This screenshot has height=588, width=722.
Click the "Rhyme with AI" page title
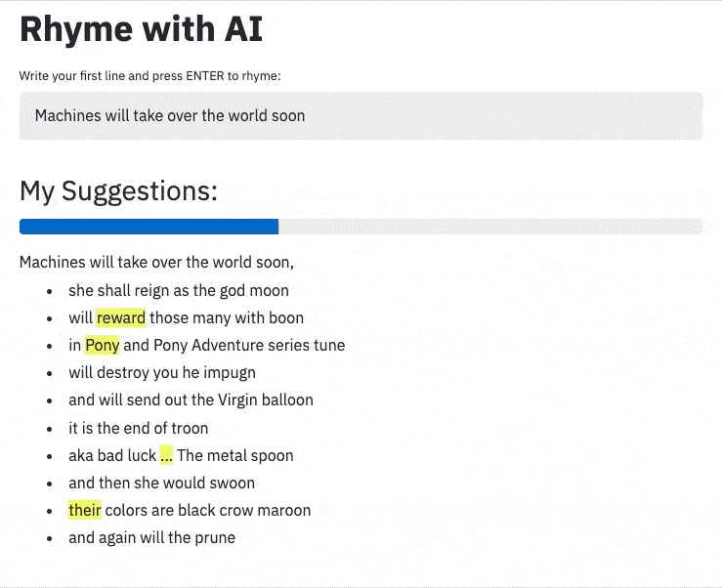point(142,29)
